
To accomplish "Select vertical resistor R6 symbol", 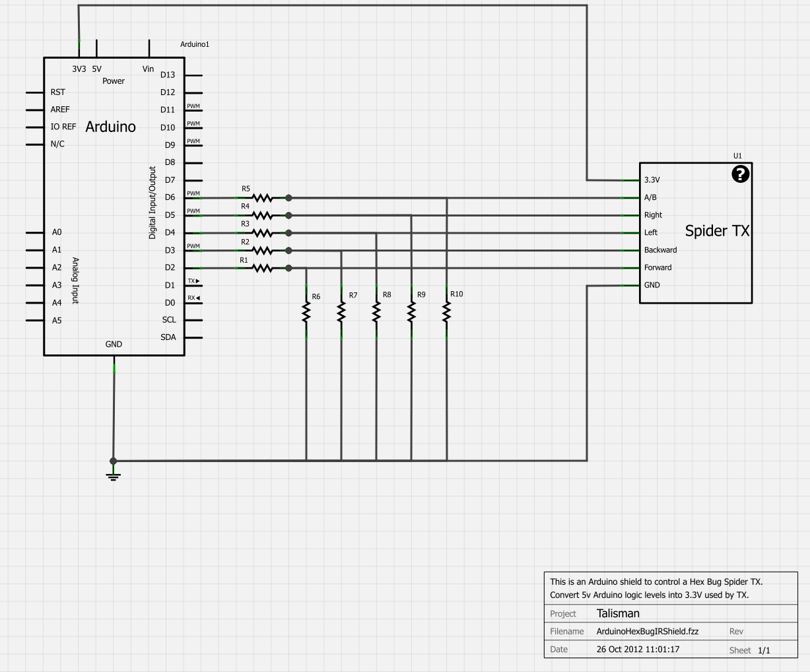I will pos(306,312).
